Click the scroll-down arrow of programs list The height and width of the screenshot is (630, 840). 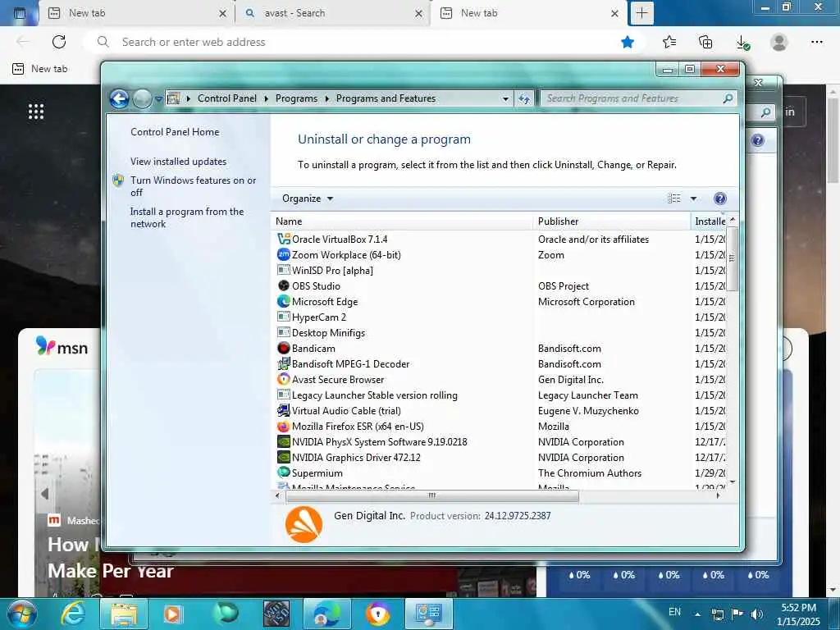tap(733, 482)
